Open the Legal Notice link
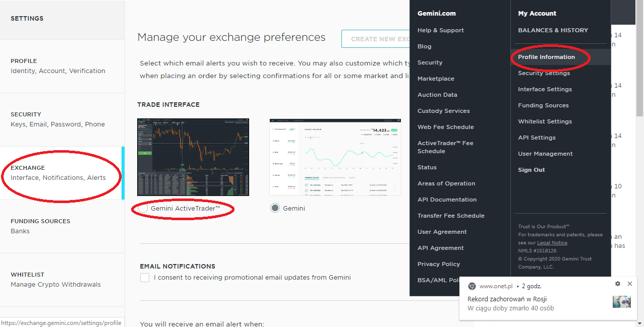This screenshot has width=644, height=327. (552, 243)
